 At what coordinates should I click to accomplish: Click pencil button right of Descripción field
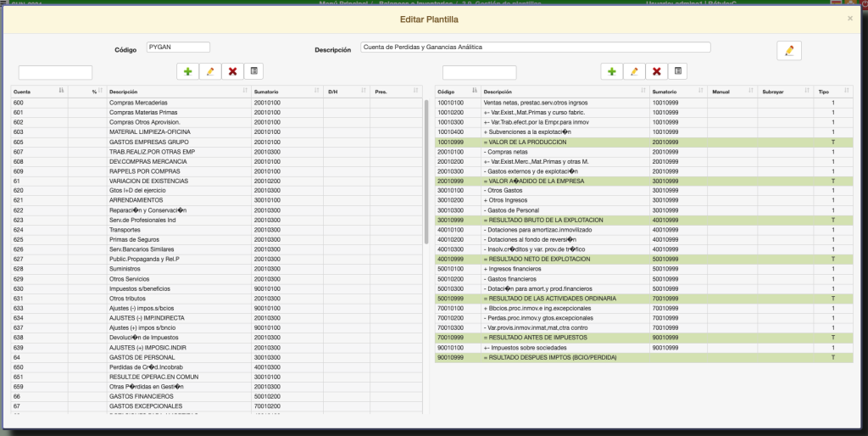coord(788,51)
